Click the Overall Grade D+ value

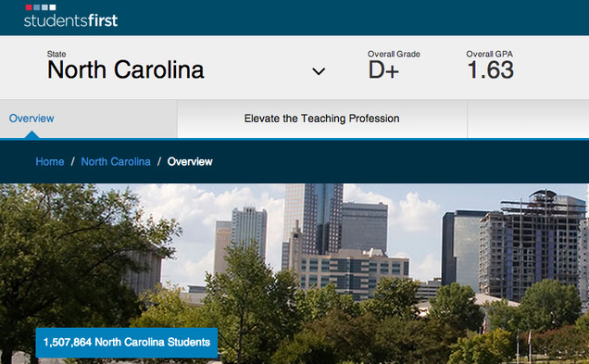tap(383, 70)
